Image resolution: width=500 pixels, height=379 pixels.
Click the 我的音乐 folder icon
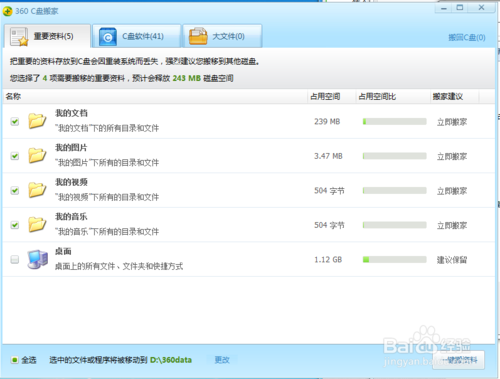click(37, 224)
